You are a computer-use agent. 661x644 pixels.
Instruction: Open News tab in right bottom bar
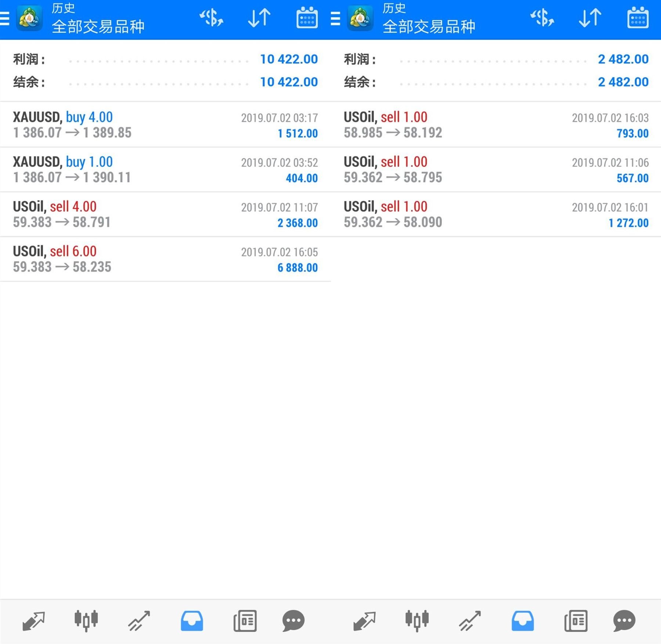(576, 621)
